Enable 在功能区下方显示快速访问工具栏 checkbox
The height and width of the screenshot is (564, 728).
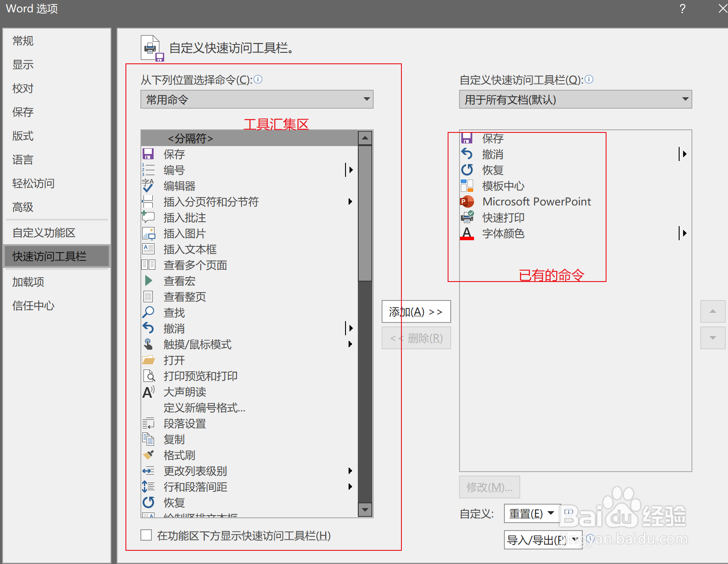coord(146,535)
